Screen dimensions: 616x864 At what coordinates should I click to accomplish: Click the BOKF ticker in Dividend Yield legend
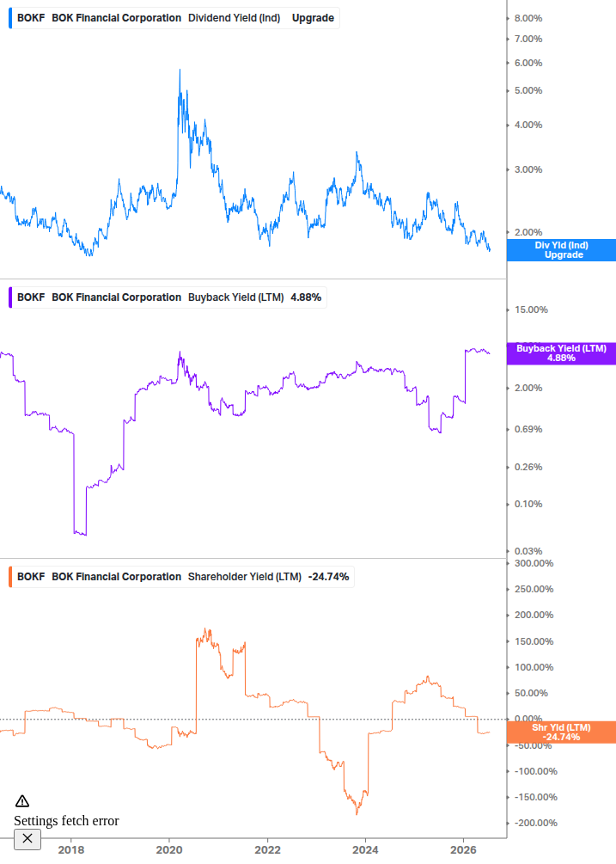coord(31,18)
